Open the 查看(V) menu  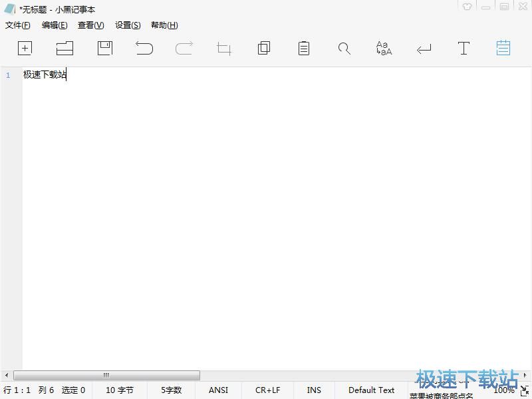[x=91, y=25]
